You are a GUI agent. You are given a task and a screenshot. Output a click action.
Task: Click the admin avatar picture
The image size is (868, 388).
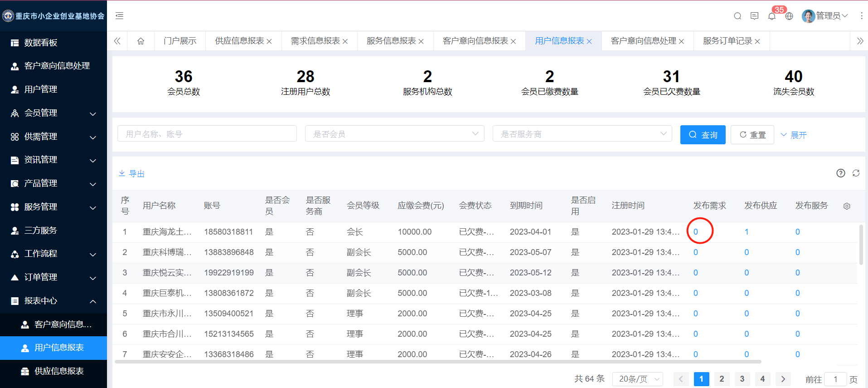click(x=808, y=16)
